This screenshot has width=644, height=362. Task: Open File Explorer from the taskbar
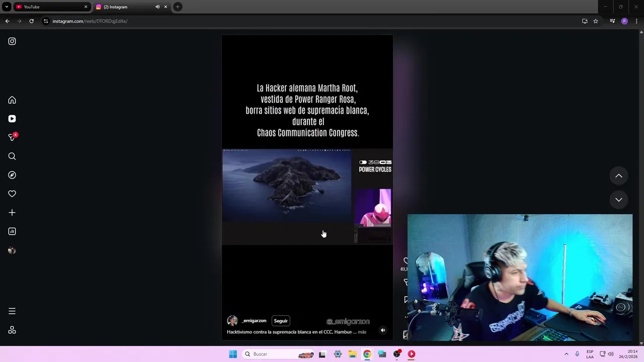point(353,354)
